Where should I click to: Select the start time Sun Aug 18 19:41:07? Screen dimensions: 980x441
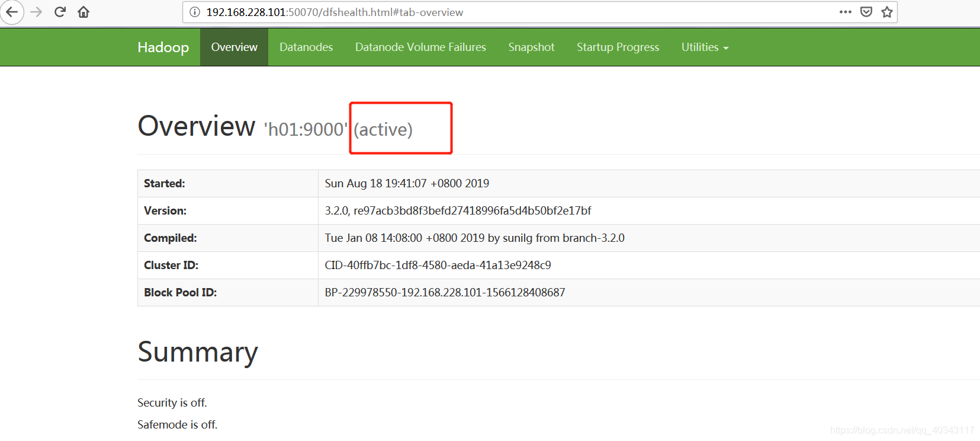click(407, 183)
